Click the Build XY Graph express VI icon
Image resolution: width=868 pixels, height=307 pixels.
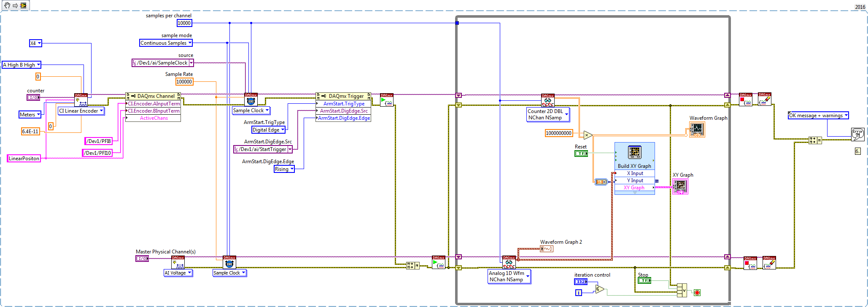click(635, 152)
